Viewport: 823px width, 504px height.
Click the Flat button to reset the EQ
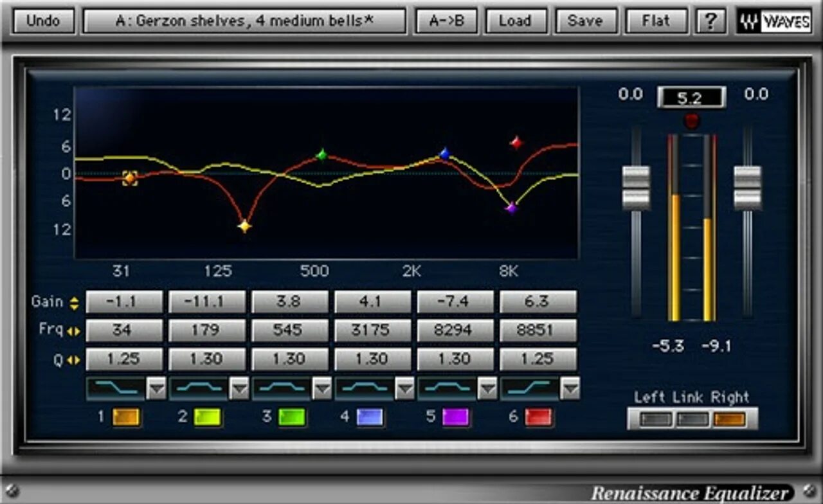pyautogui.click(x=657, y=20)
